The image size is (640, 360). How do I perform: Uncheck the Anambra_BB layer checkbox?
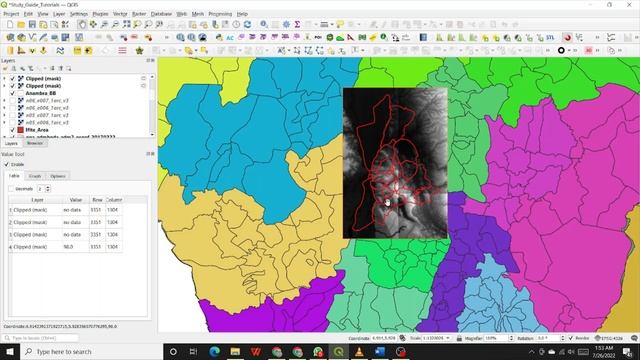pos(13,93)
